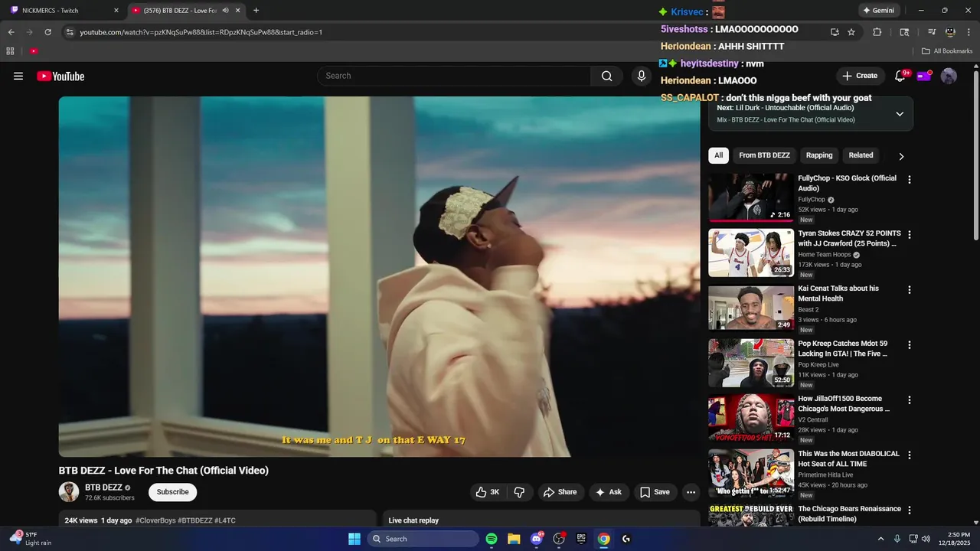Click the Chrome address bar URL
The image size is (980, 551).
pos(201,32)
